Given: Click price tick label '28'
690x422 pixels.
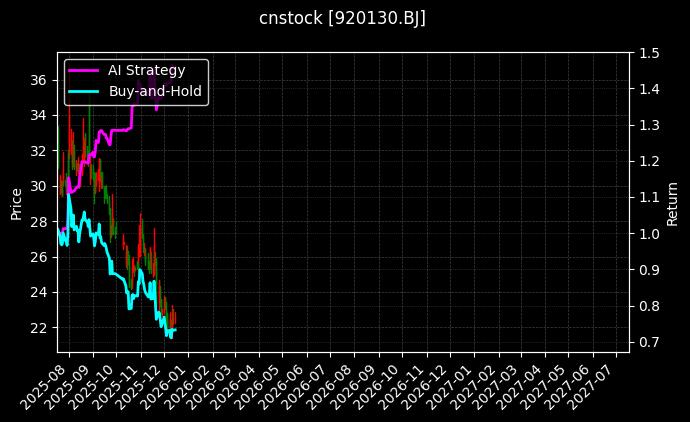Looking at the screenshot, I should [38, 222].
